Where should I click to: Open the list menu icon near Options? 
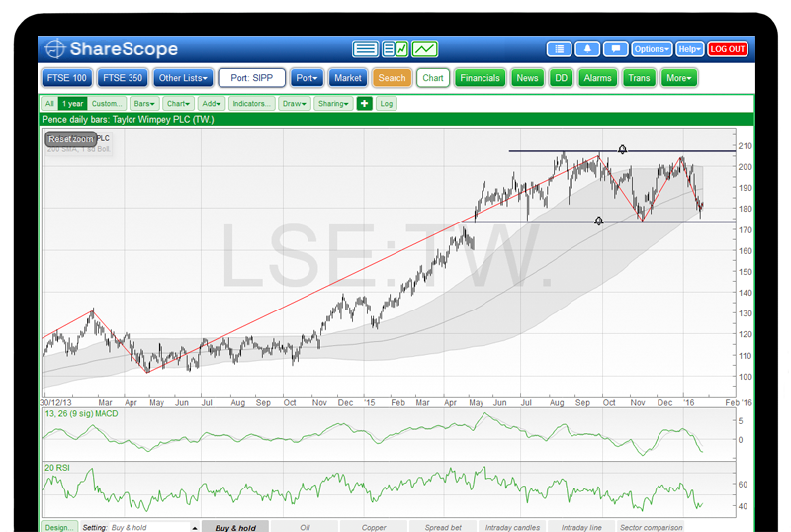click(560, 49)
